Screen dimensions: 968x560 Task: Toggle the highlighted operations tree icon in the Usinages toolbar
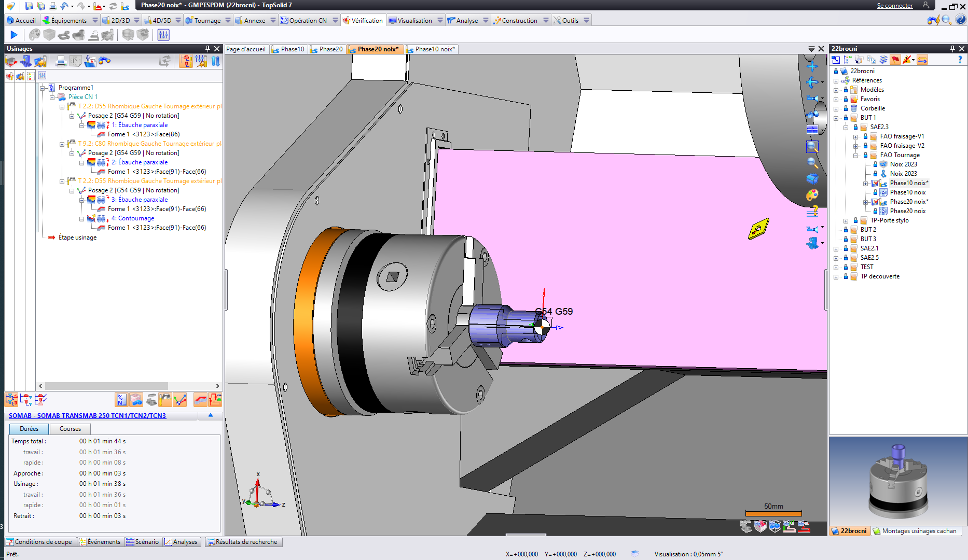click(x=186, y=61)
